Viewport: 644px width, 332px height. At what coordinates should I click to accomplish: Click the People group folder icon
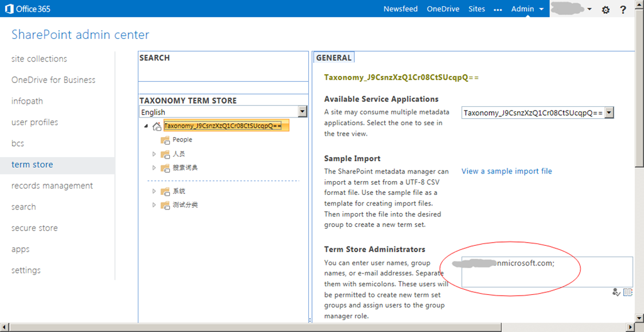(x=165, y=140)
